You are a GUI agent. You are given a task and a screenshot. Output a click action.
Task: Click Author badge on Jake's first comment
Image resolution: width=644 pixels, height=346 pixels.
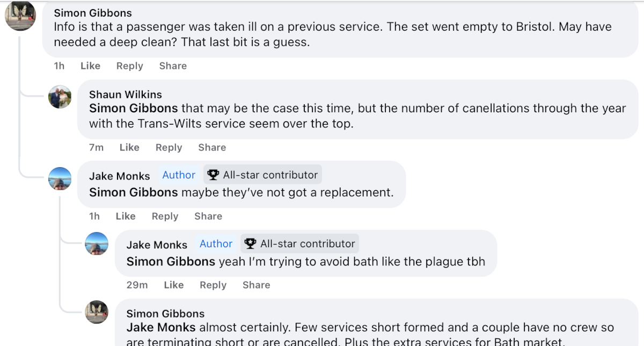tap(179, 175)
